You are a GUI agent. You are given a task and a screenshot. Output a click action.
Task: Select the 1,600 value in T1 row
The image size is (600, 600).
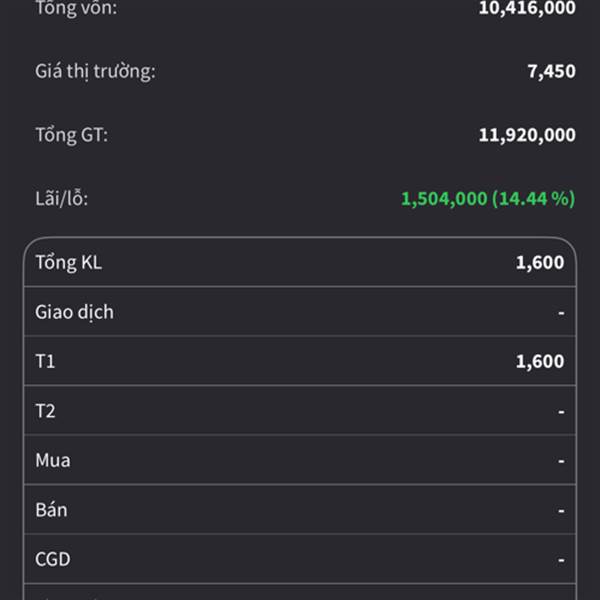coord(540,362)
